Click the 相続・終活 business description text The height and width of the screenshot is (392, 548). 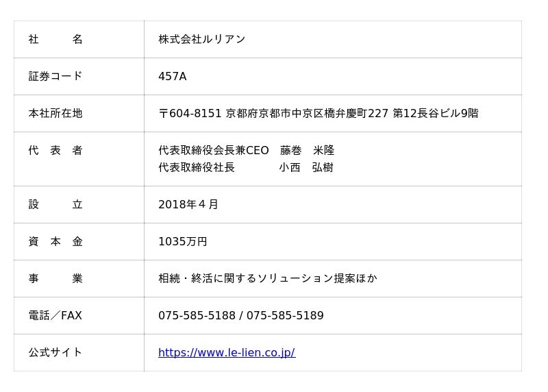(267, 278)
